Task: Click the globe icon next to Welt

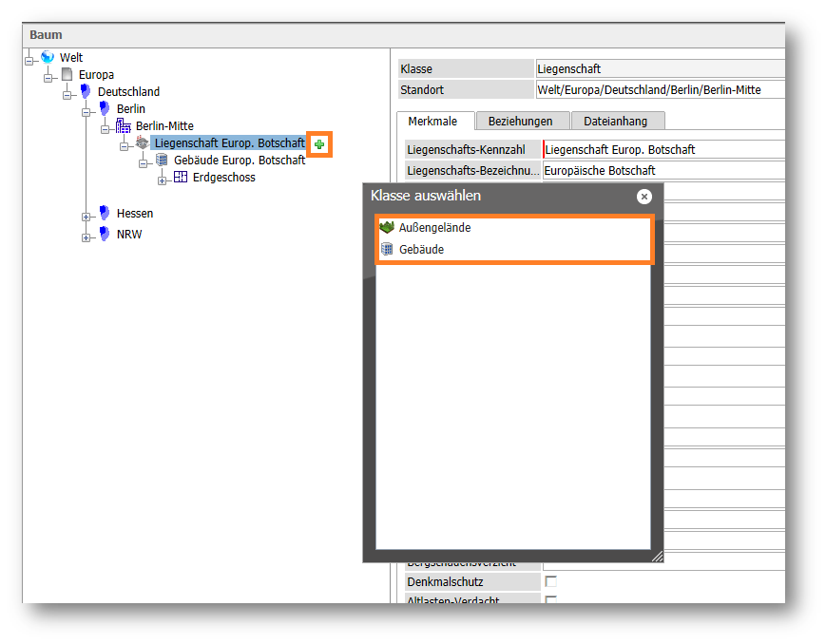Action: pos(48,56)
